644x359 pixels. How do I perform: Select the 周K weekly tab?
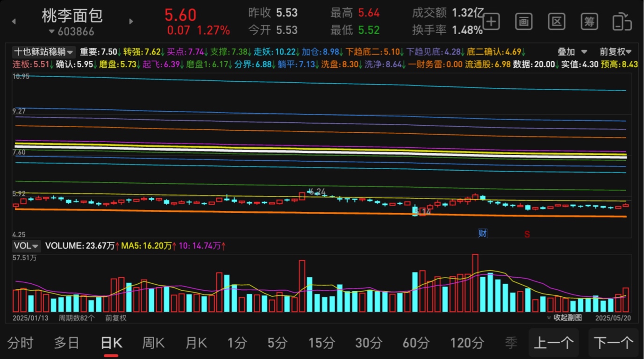pyautogui.click(x=153, y=343)
